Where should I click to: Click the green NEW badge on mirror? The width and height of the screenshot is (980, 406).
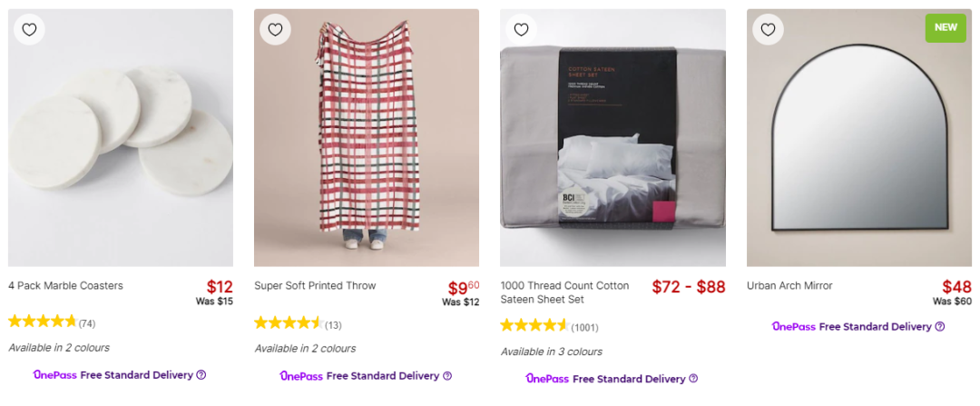point(946,27)
